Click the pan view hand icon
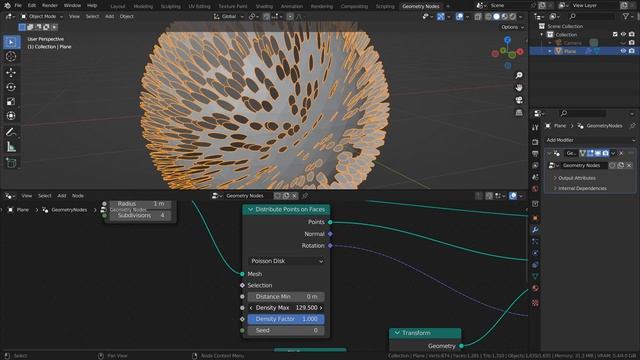Screen dimensions: 640x360 click(519, 88)
